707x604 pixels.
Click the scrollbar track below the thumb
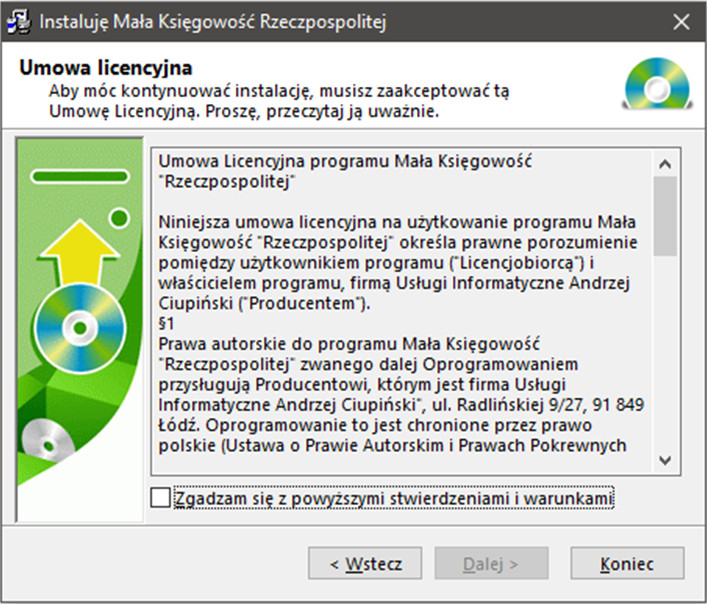[662, 360]
